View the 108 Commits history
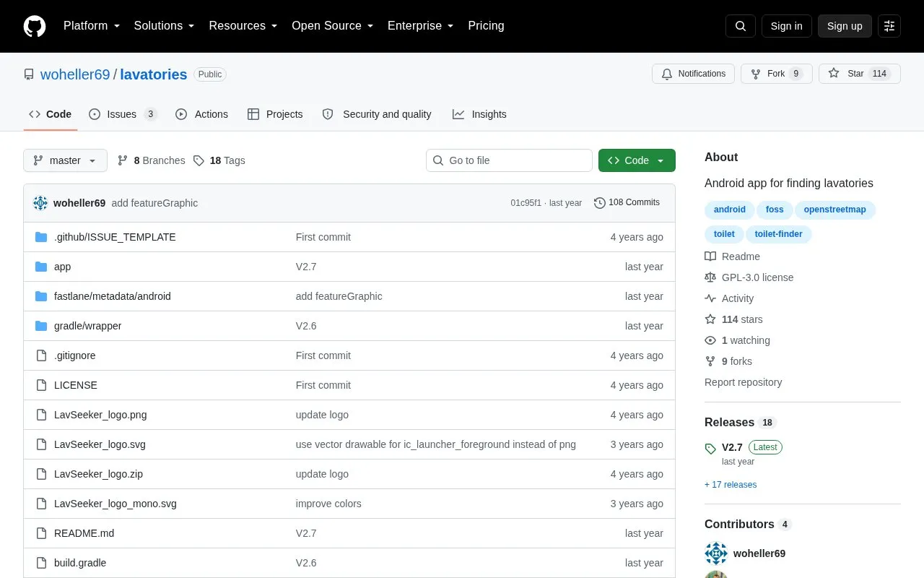 pos(627,202)
